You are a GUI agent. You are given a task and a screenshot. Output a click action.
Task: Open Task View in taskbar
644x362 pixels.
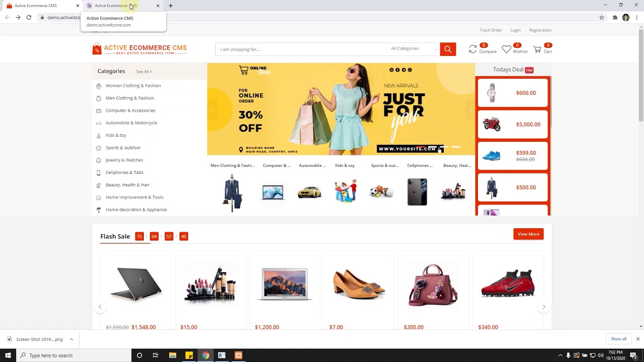(155, 355)
